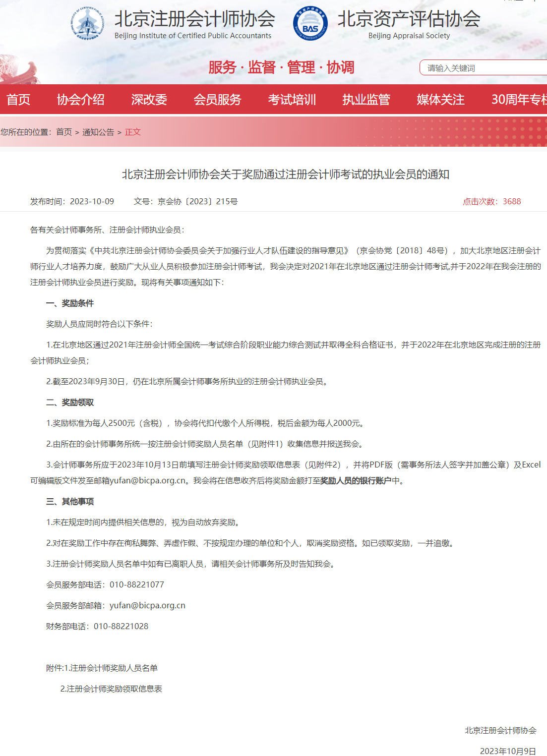Click the 服务·监督·管理·协调 slogan

click(281, 67)
